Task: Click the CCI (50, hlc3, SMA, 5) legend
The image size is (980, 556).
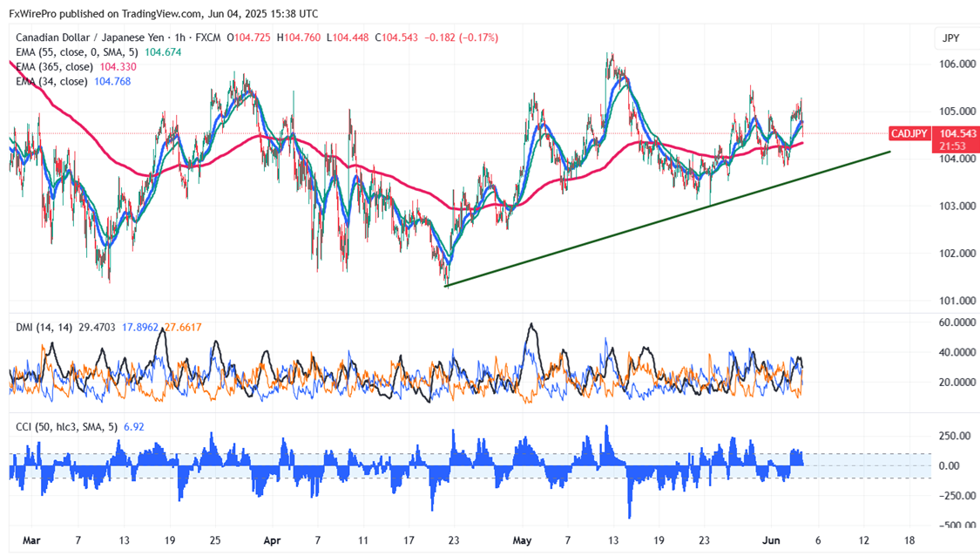Action: (x=67, y=426)
